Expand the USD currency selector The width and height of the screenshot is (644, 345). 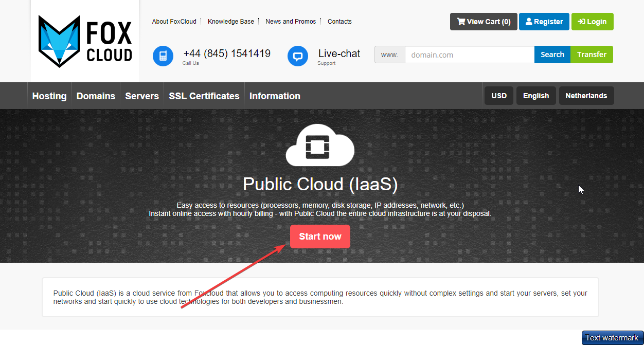coord(498,96)
